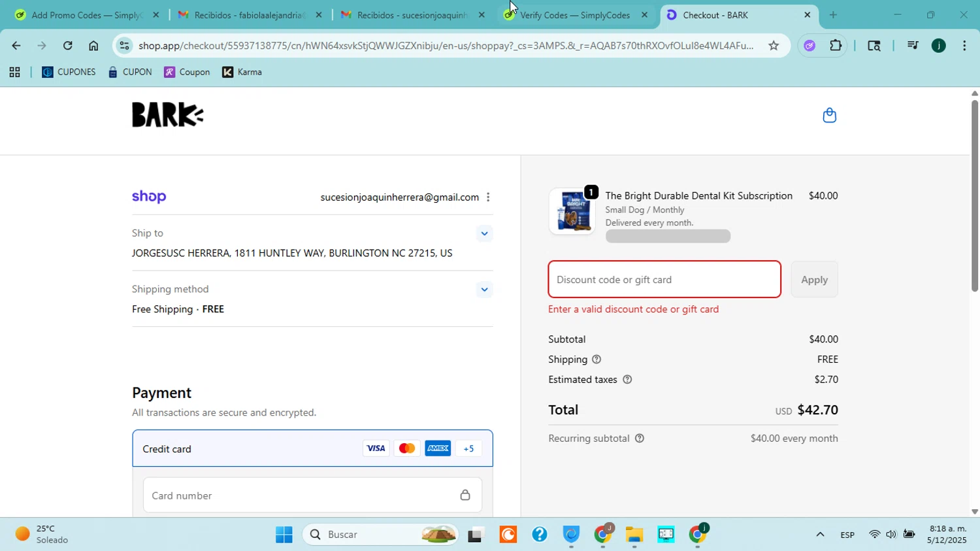Open the Wi-Fi network tray icon
The height and width of the screenshot is (551, 980).
click(x=874, y=535)
